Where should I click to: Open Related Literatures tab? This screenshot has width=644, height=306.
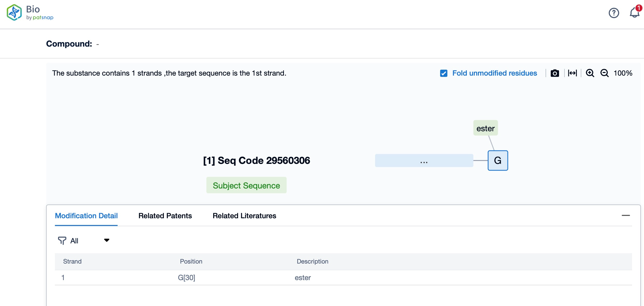(x=244, y=215)
